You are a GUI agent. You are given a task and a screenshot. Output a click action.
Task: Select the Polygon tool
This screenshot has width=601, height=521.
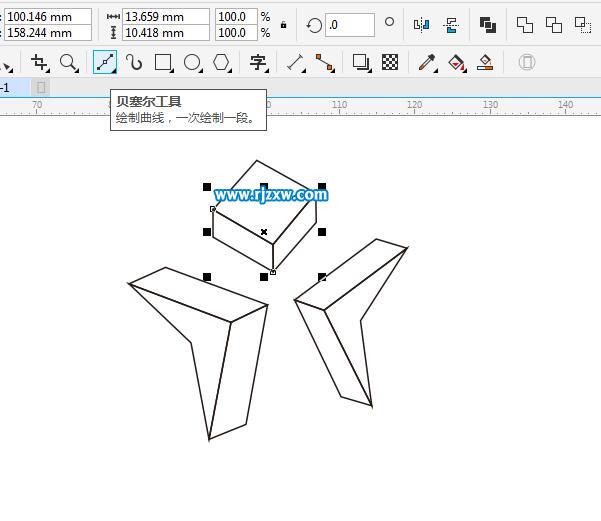pos(221,62)
